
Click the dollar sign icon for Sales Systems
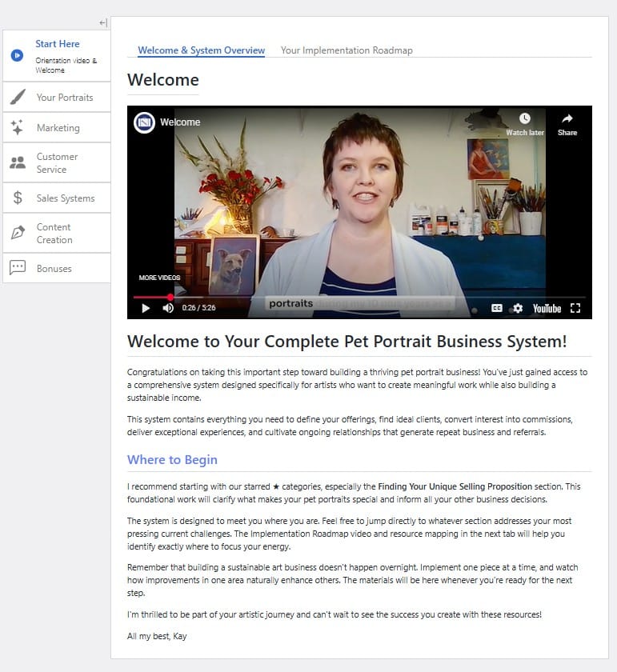click(18, 198)
